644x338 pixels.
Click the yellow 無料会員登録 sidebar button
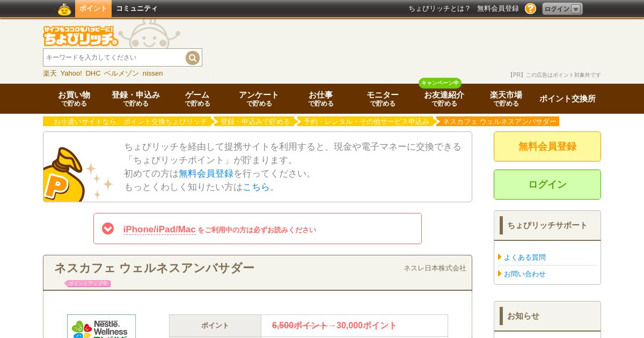[x=547, y=146]
